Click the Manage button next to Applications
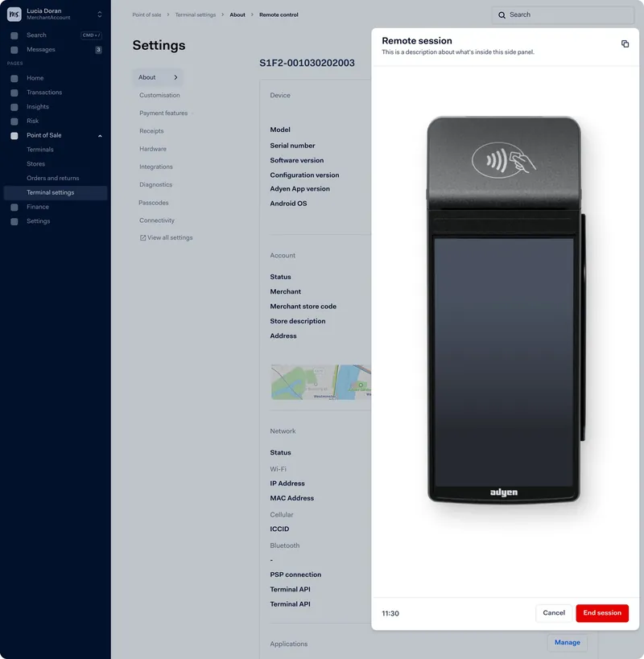Image resolution: width=644 pixels, height=659 pixels. pyautogui.click(x=567, y=642)
